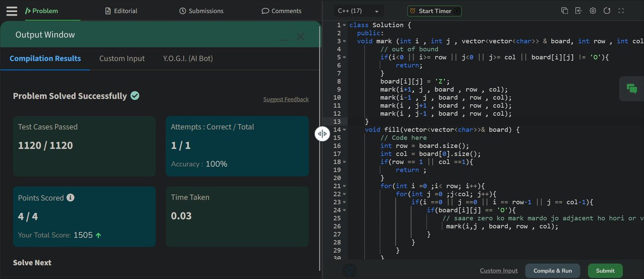Select the Custom Input tab in Output Window

122,58
